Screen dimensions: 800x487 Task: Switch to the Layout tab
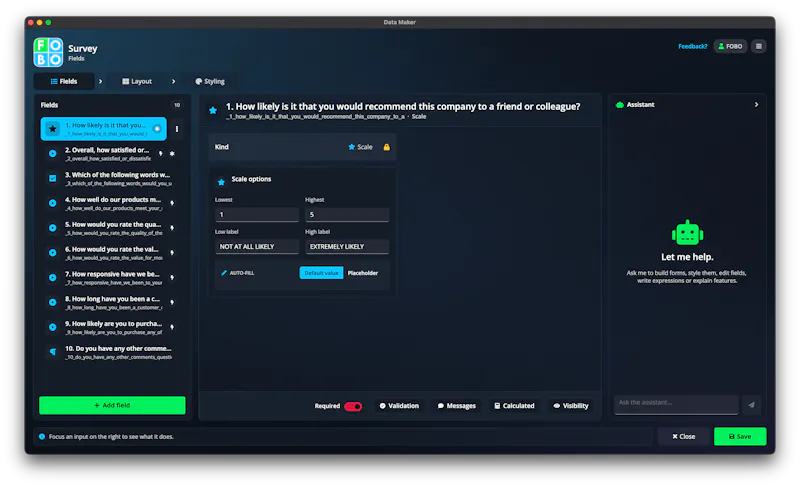click(137, 82)
